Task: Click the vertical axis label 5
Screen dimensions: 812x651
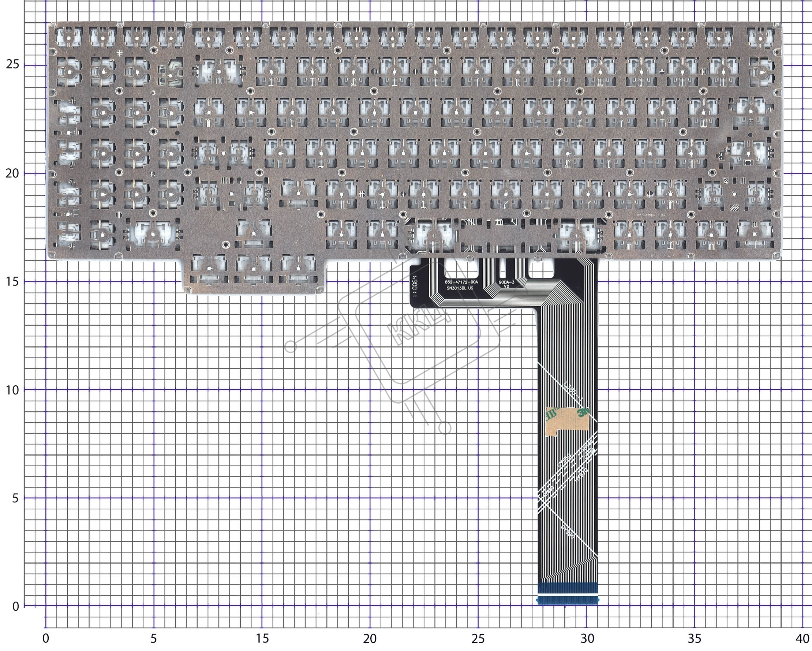Action: tap(15, 498)
